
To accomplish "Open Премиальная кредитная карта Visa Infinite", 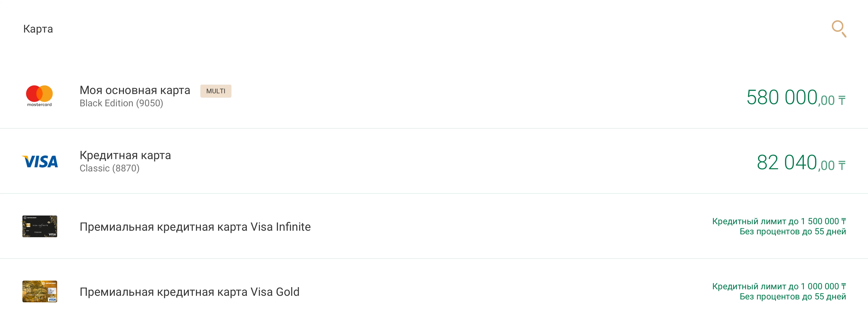I will [195, 227].
